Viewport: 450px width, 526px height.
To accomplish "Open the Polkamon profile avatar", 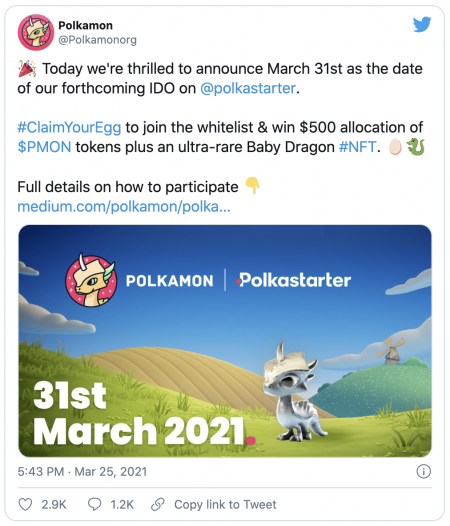I will pos(36,32).
